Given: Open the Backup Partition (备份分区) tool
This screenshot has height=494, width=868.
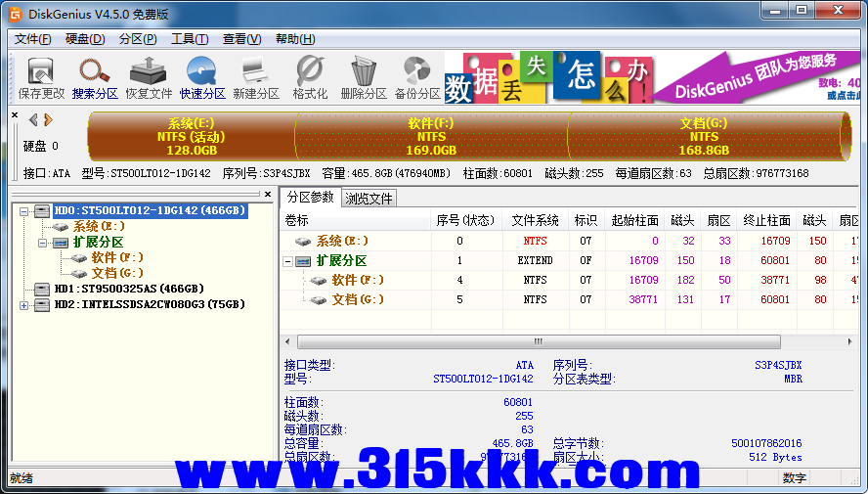Looking at the screenshot, I should coord(416,78).
